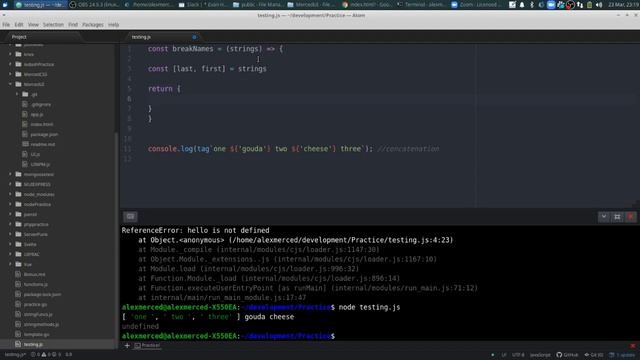
Task: Click the nodePractice folder icon
Action: [18, 204]
